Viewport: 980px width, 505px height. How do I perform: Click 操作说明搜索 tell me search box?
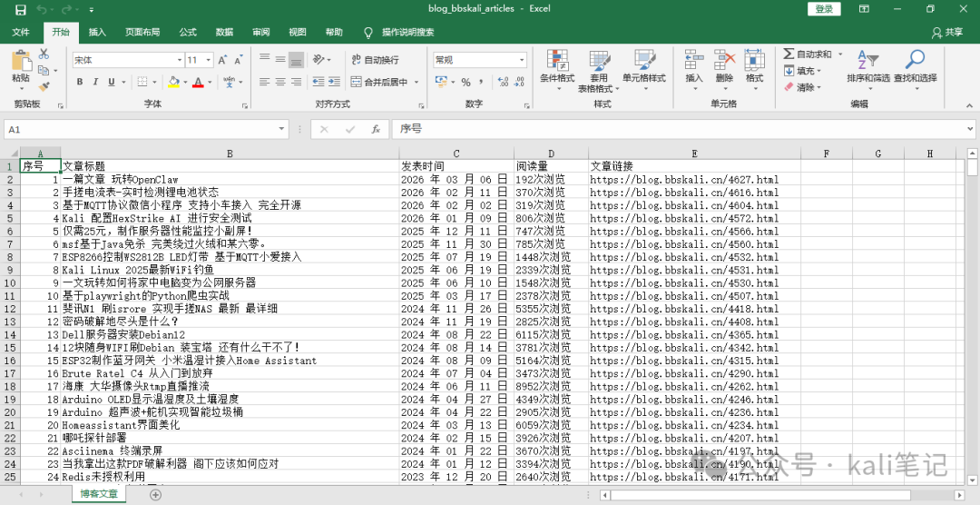[398, 32]
